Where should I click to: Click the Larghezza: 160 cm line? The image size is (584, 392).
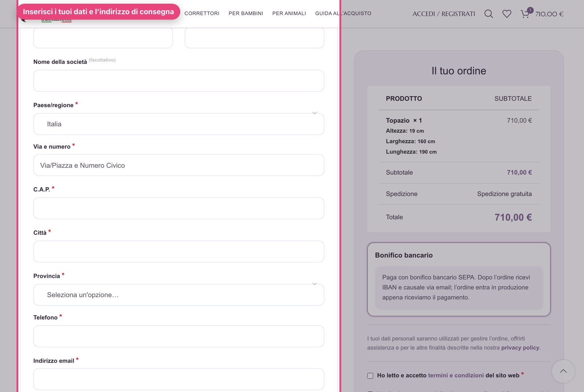pyautogui.click(x=410, y=141)
